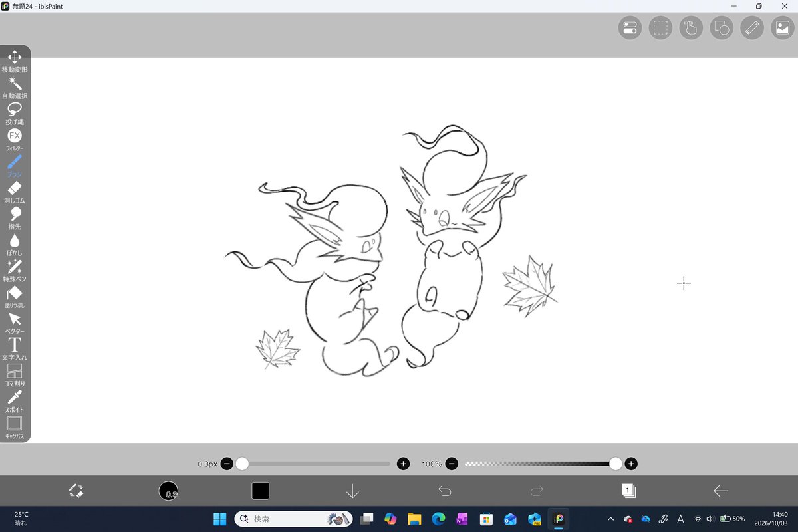Open File Explorer from the taskbar
798x532 pixels.
point(414,519)
